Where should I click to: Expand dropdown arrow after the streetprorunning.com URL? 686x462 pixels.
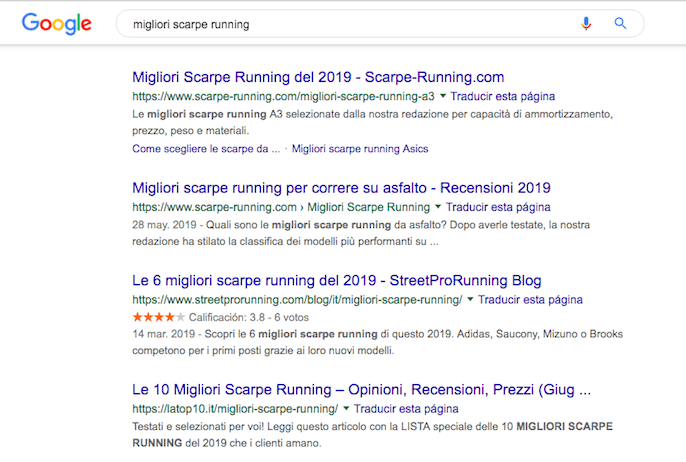click(x=470, y=299)
